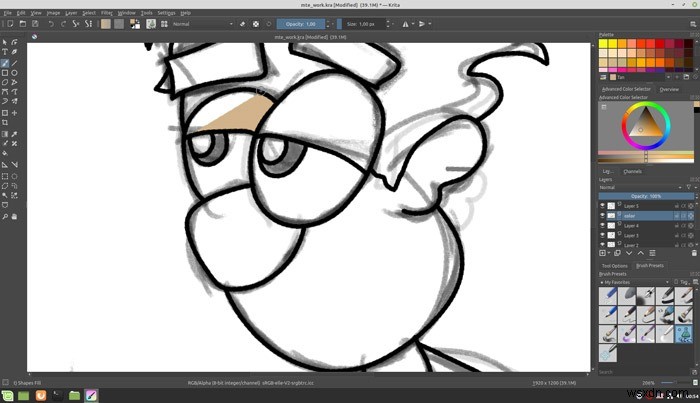Select the Shape Select arrow tool
This screenshot has width=700, height=403.
(5, 42)
